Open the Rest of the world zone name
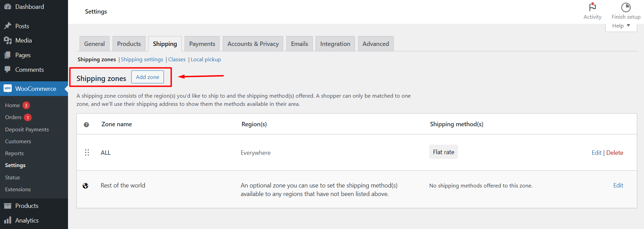The image size is (644, 229). coord(123,185)
